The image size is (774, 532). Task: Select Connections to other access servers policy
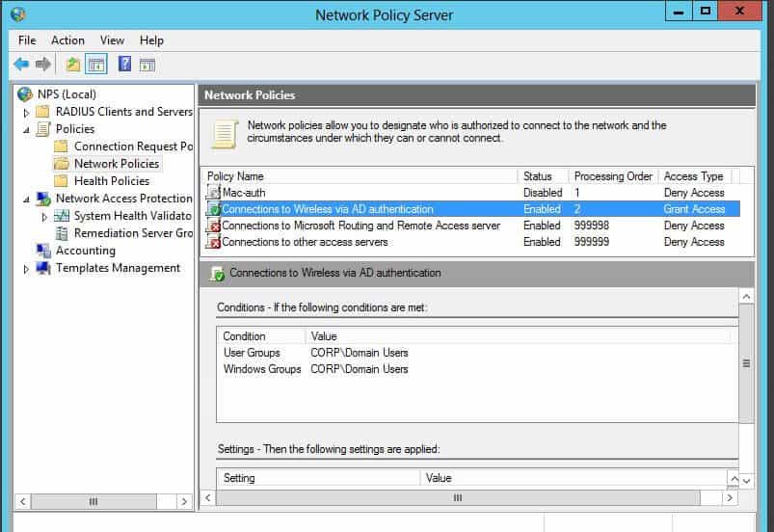pyautogui.click(x=305, y=242)
